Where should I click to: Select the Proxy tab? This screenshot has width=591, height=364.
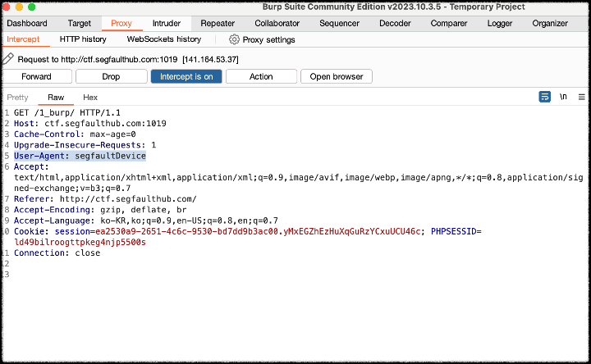tap(121, 23)
